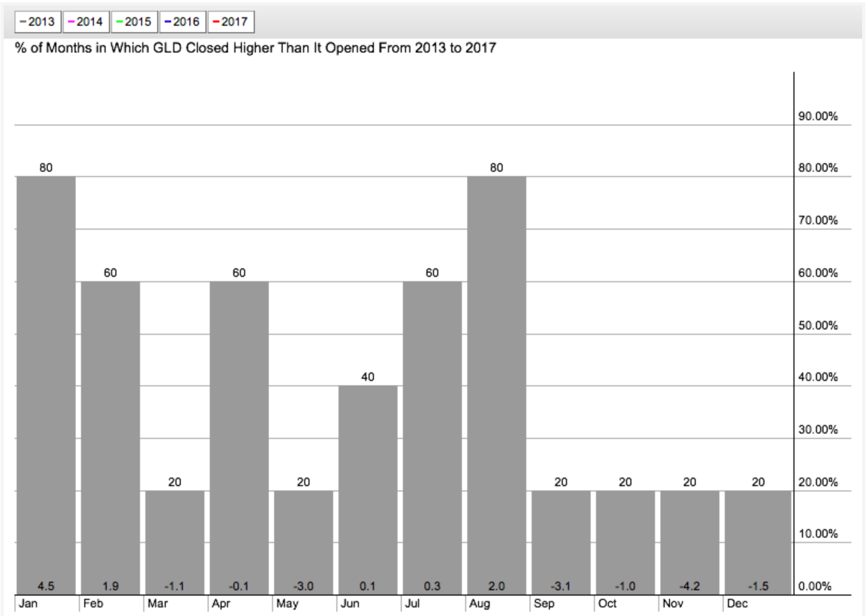
Task: Click the -3.1 average return value
Action: click(x=561, y=586)
